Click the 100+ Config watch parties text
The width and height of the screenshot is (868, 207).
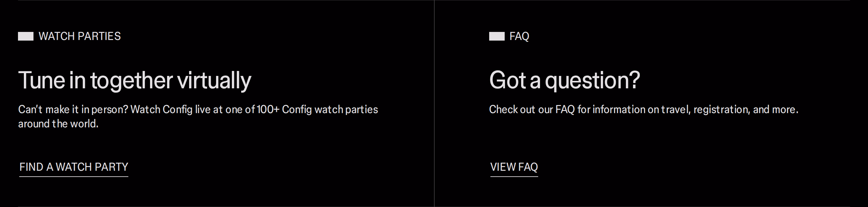point(317,110)
